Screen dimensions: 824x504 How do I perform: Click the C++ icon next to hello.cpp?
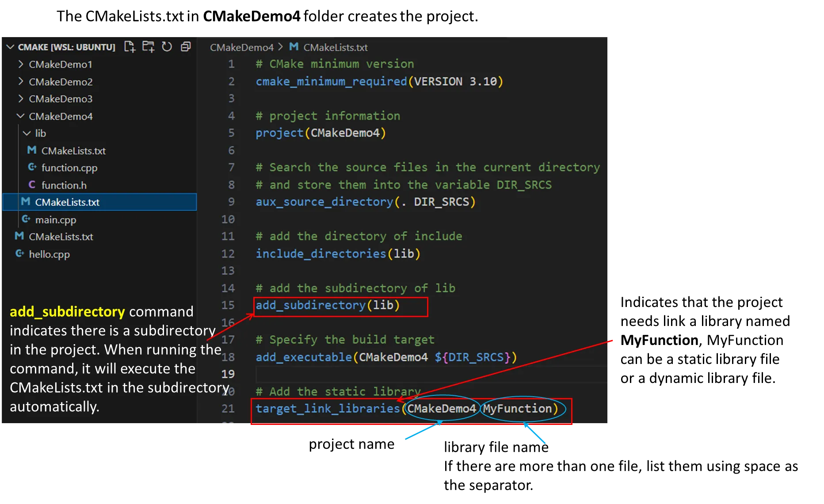[19, 254]
